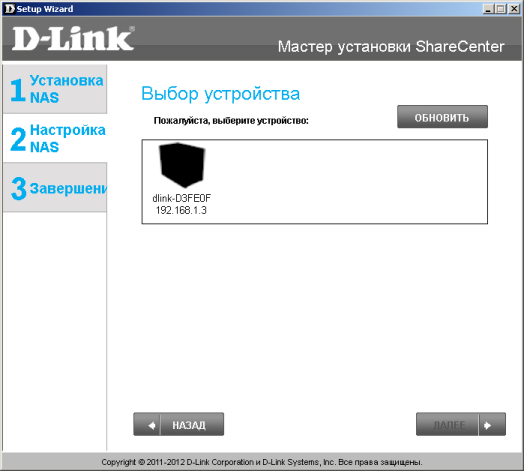The width and height of the screenshot is (524, 471).
Task: Open step 1 Установка NAS tab
Action: point(55,89)
